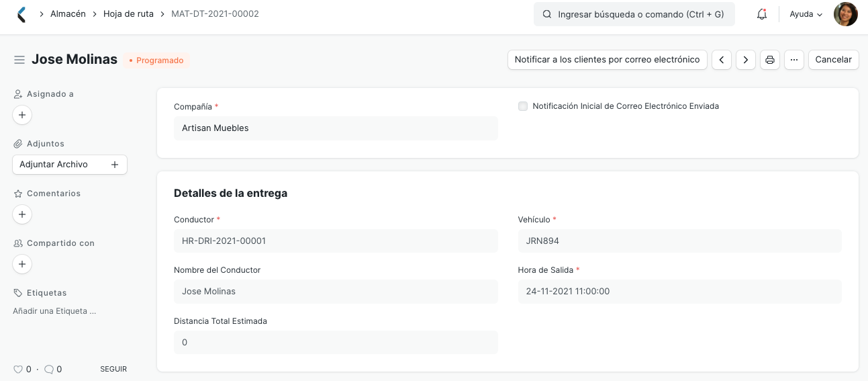Screen dimensions: 868x381
Task: Click the Cancelar button
Action: (x=833, y=60)
